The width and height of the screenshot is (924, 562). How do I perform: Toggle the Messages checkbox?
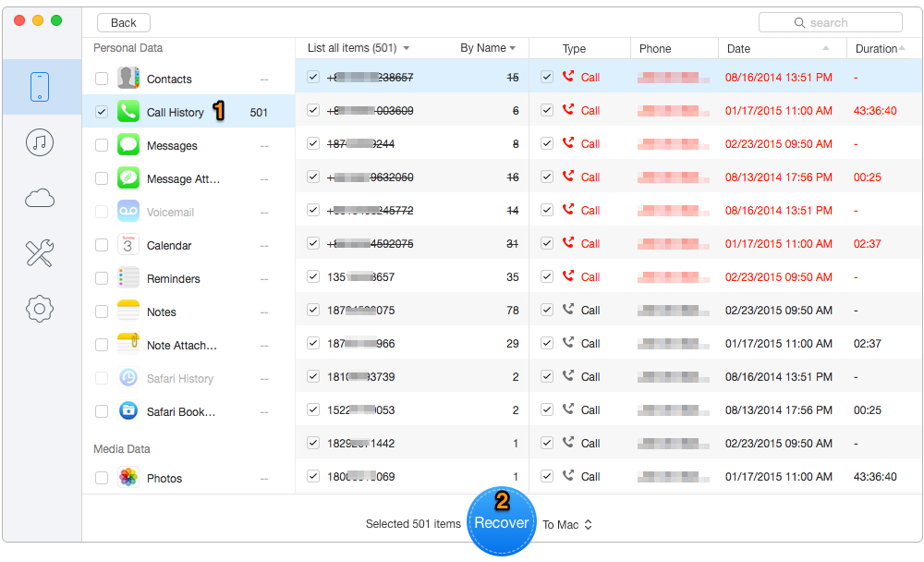point(102,145)
